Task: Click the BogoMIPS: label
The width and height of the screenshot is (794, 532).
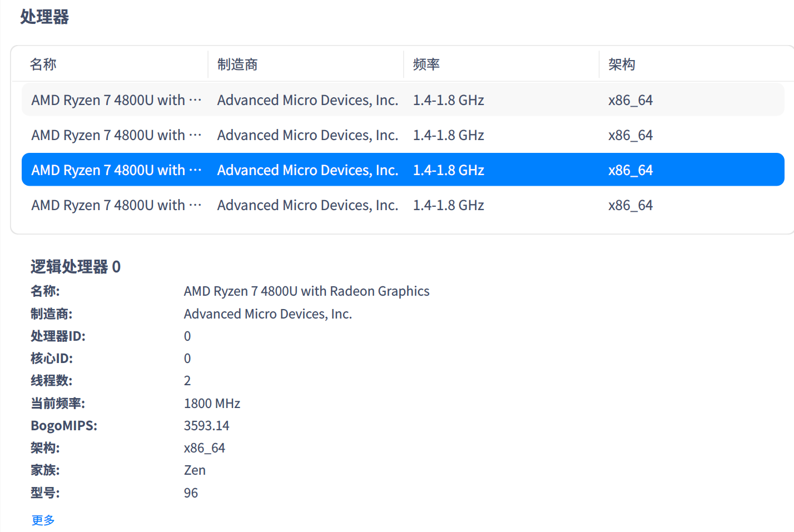Action: 64,426
